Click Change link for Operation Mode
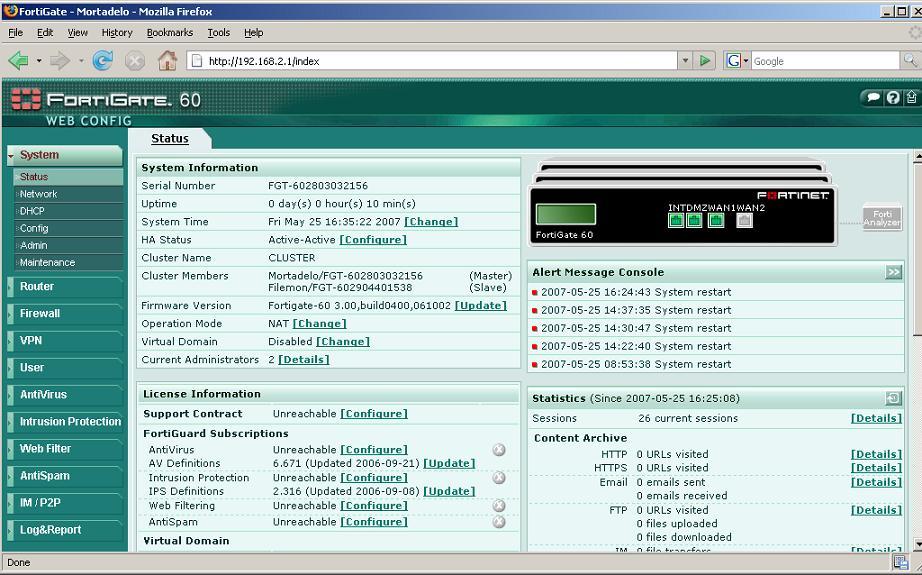 click(x=319, y=324)
